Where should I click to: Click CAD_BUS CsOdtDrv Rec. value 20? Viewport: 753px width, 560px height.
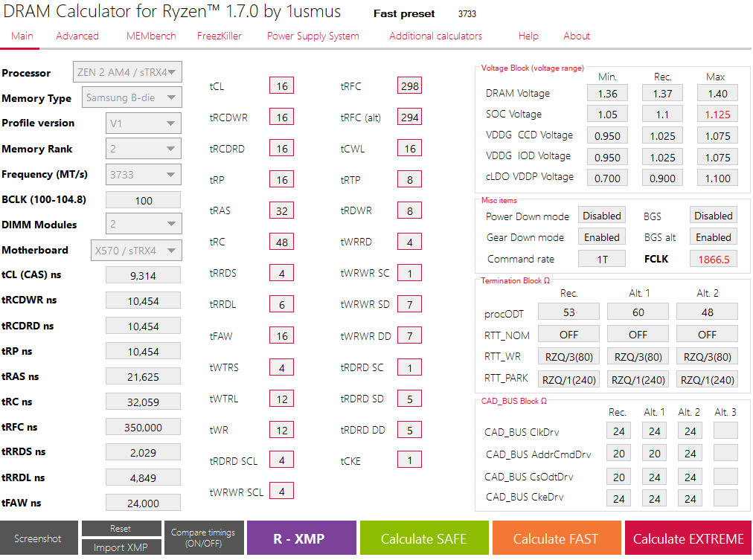pos(618,477)
